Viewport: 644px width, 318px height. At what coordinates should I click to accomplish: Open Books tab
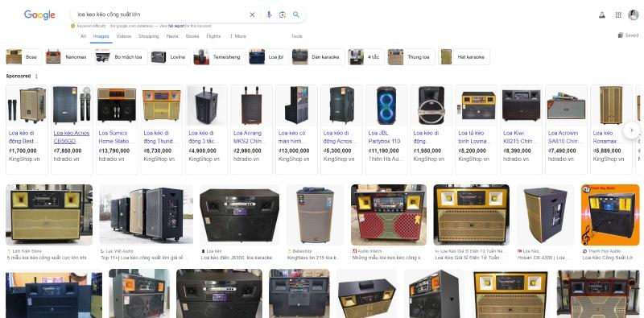click(x=192, y=36)
